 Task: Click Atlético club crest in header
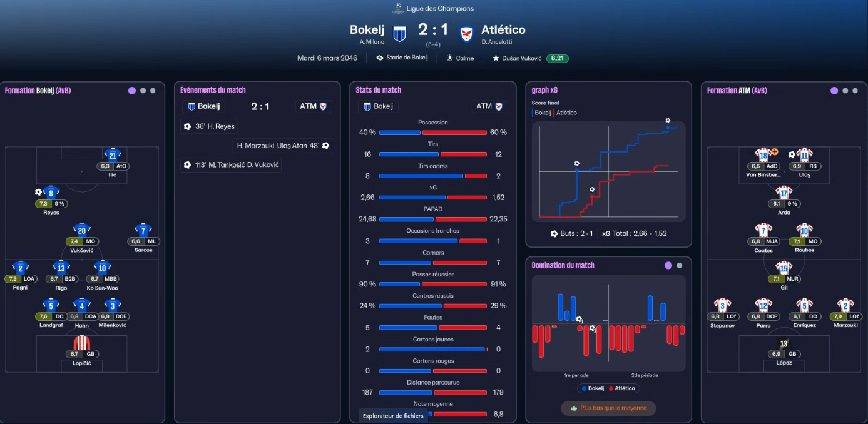pos(466,34)
